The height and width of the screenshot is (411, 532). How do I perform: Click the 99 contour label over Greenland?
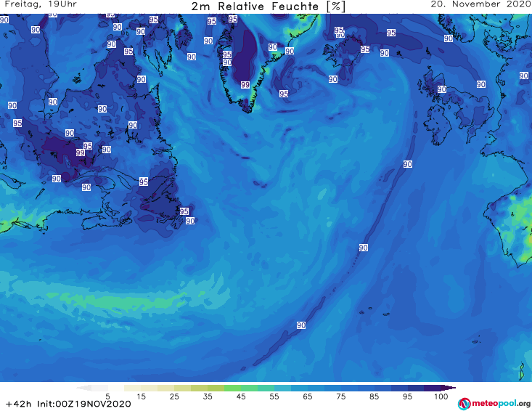245,85
